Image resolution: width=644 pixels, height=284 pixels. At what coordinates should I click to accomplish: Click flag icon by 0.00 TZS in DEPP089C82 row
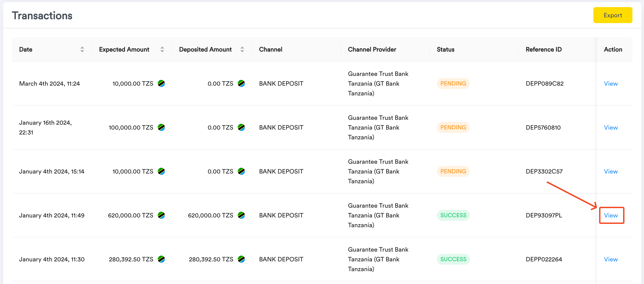pos(241,83)
